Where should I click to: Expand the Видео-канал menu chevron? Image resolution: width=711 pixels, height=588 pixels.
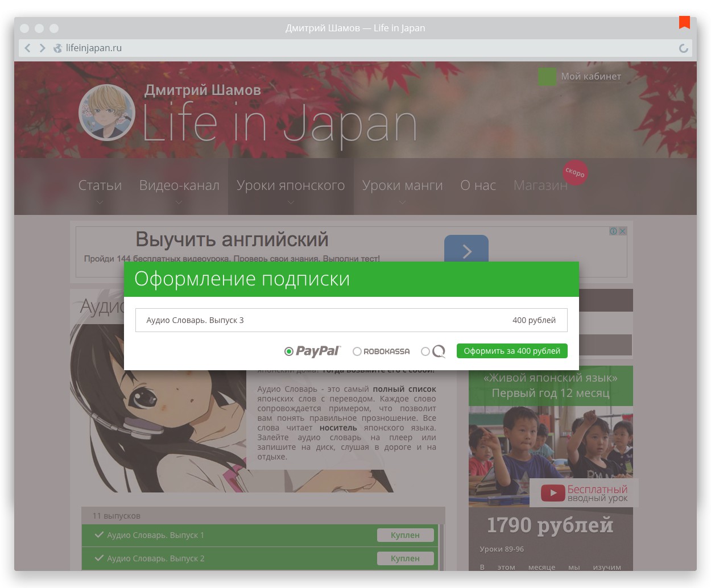pos(179,202)
